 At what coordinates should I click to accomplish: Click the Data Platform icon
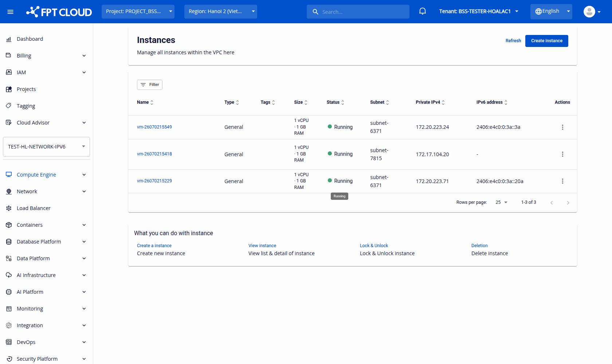(x=9, y=258)
